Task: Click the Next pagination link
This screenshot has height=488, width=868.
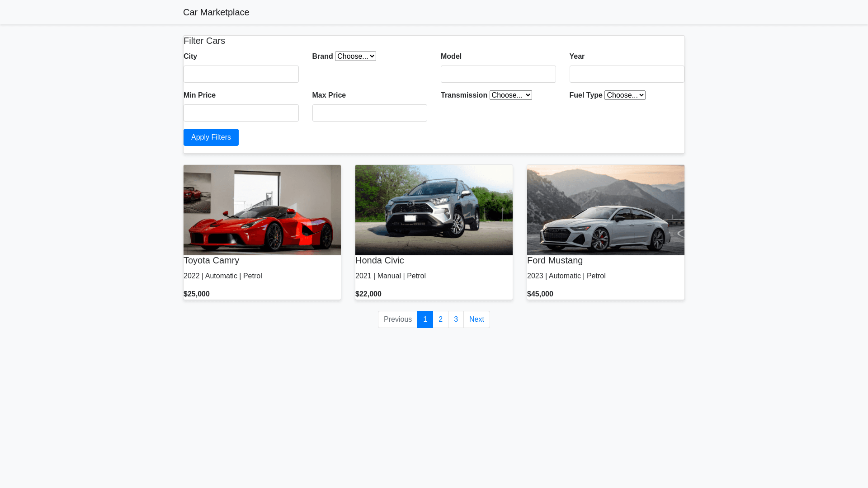Action: (476, 319)
